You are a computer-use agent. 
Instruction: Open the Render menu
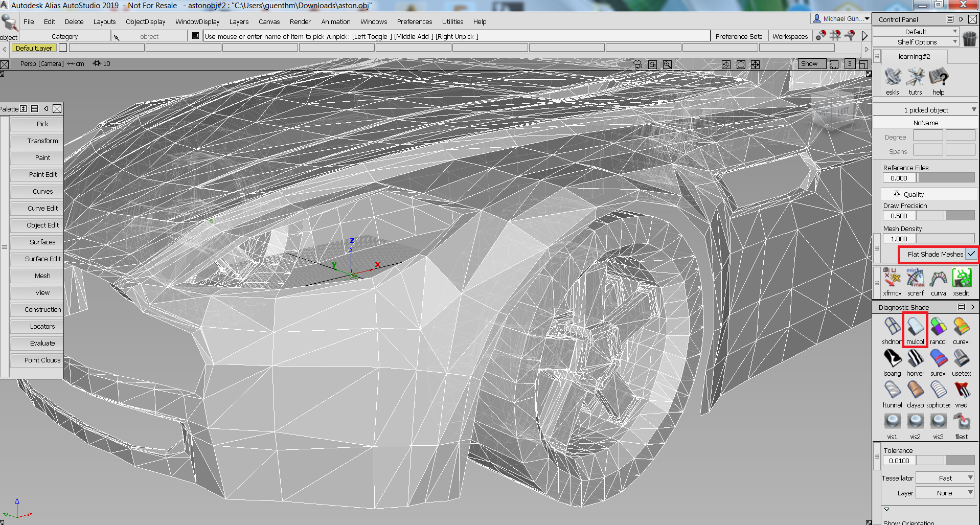pyautogui.click(x=300, y=21)
